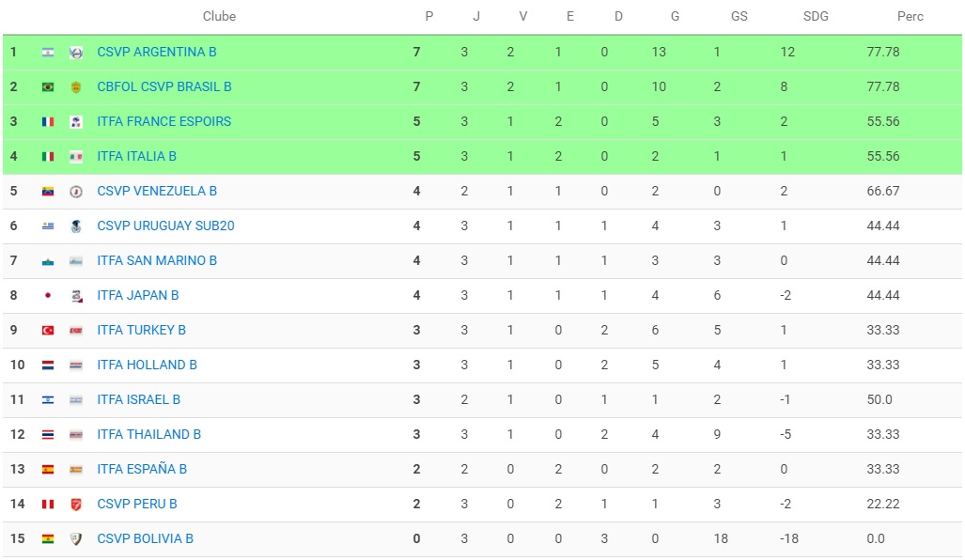Open ITFA THAILAND B team link
This screenshot has height=560, width=965.
tap(149, 434)
